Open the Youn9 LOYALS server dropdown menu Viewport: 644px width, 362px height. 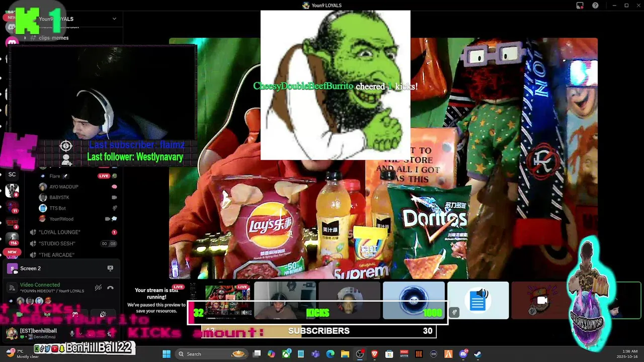coord(114,19)
